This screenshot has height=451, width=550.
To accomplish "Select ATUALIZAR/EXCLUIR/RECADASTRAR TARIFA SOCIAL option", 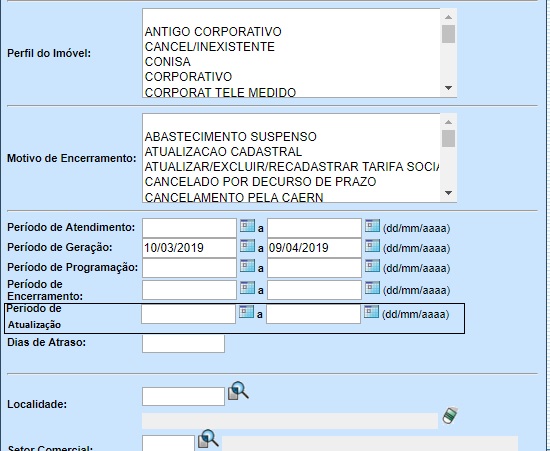I will click(291, 167).
